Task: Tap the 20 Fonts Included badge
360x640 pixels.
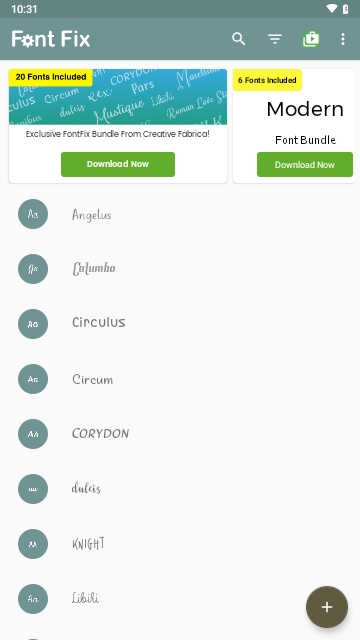Action: click(x=51, y=77)
